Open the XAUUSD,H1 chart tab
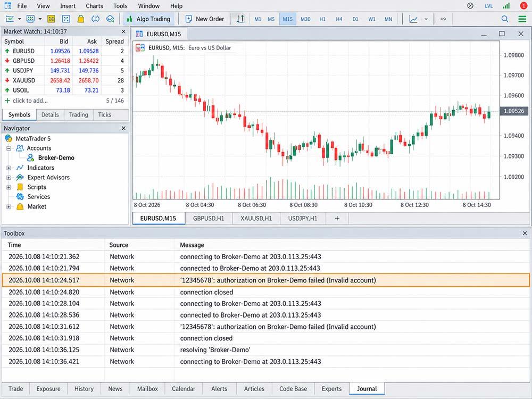This screenshot has width=532, height=399. pyautogui.click(x=256, y=219)
